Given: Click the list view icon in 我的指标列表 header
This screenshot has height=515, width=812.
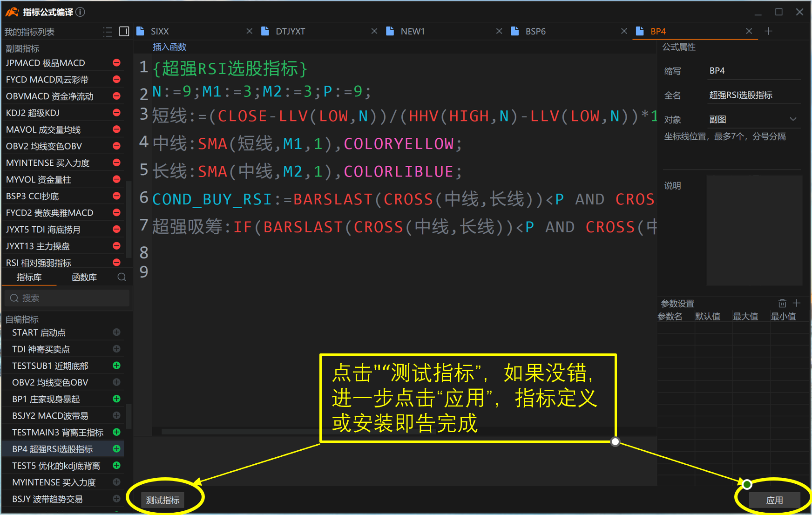Looking at the screenshot, I should click(108, 32).
